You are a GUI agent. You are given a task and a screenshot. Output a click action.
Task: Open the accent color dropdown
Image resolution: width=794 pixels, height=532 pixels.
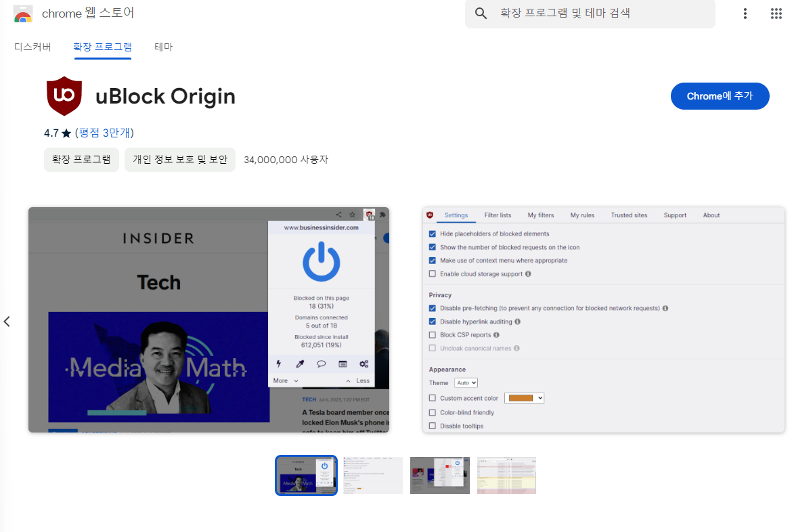524,399
